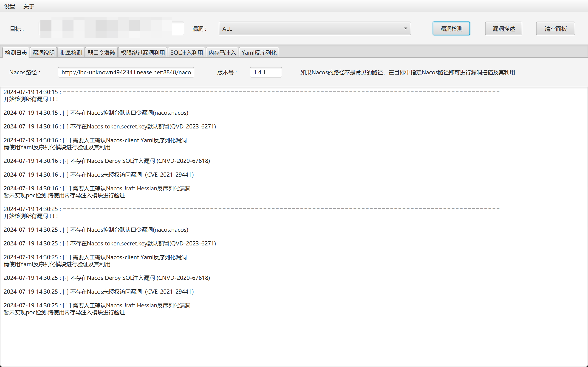Click the dropdown arrow of the vulnerability combo box
The width and height of the screenshot is (588, 367).
point(405,29)
